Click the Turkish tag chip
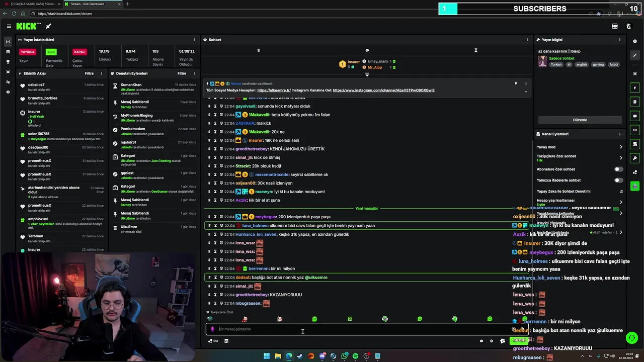Screen dimensions: 644x362 pyautogui.click(x=556, y=65)
